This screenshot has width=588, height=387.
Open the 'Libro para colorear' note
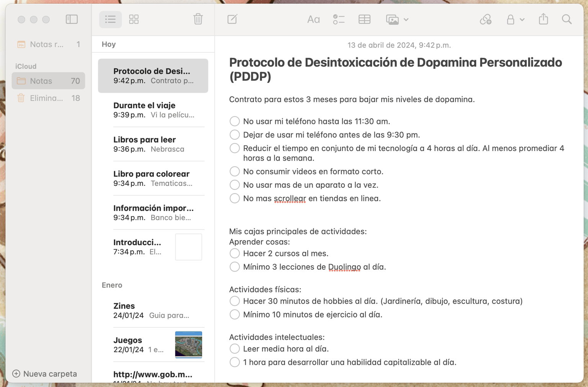click(x=153, y=178)
